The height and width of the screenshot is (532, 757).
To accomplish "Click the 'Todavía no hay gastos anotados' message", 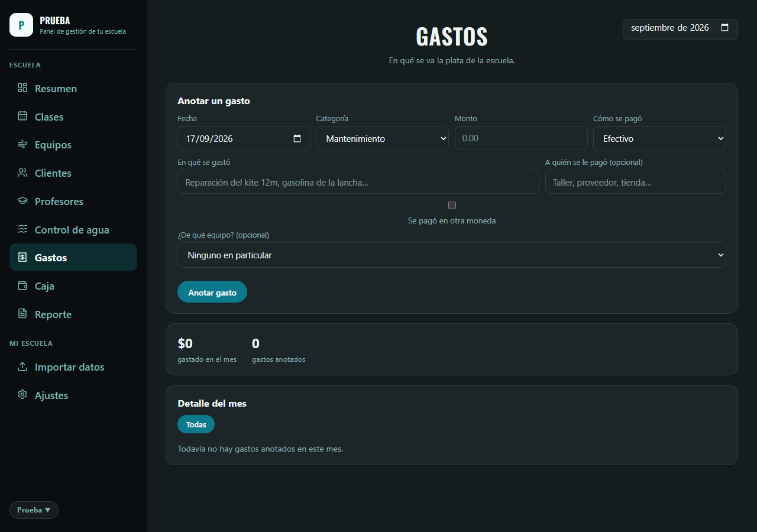I will [260, 449].
